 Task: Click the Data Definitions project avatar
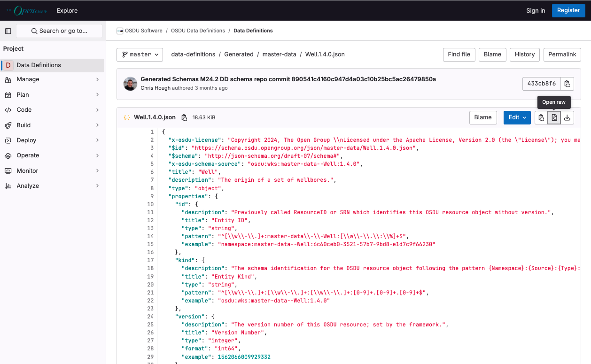(x=8, y=65)
